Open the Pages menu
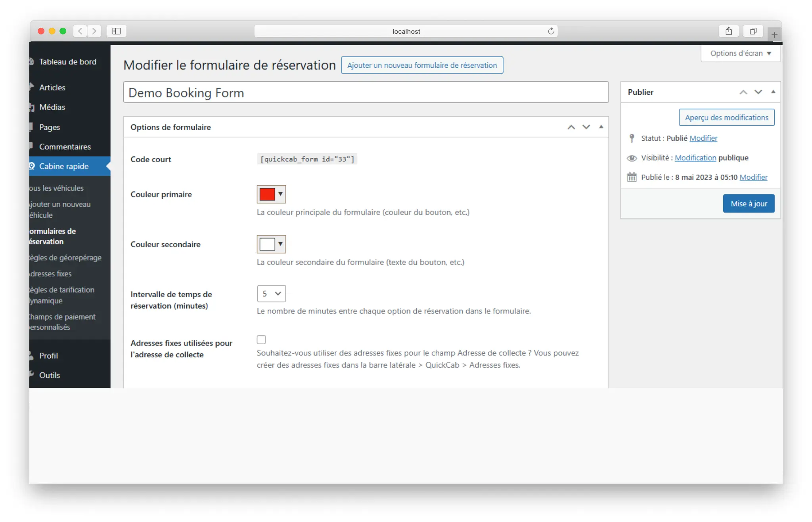Viewport: 812px width, 522px height. click(50, 127)
